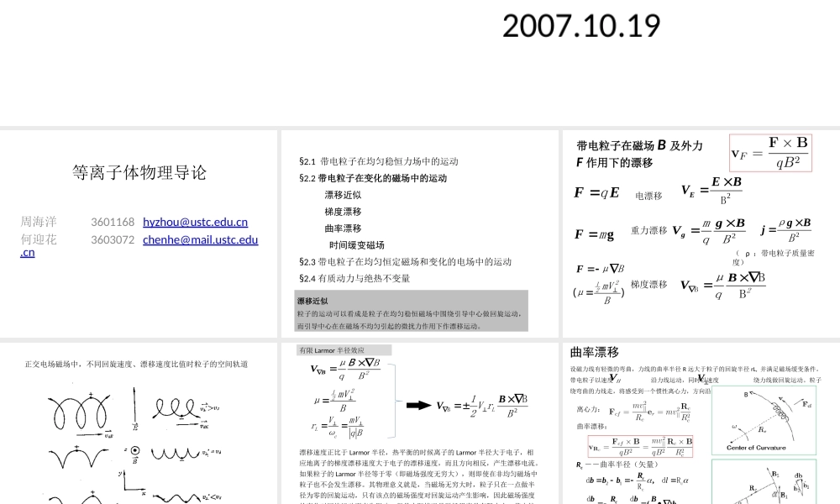Click the rL = V⊥/ωc Larmor radius formula
This screenshot has height=504, width=840.
pyautogui.click(x=338, y=427)
